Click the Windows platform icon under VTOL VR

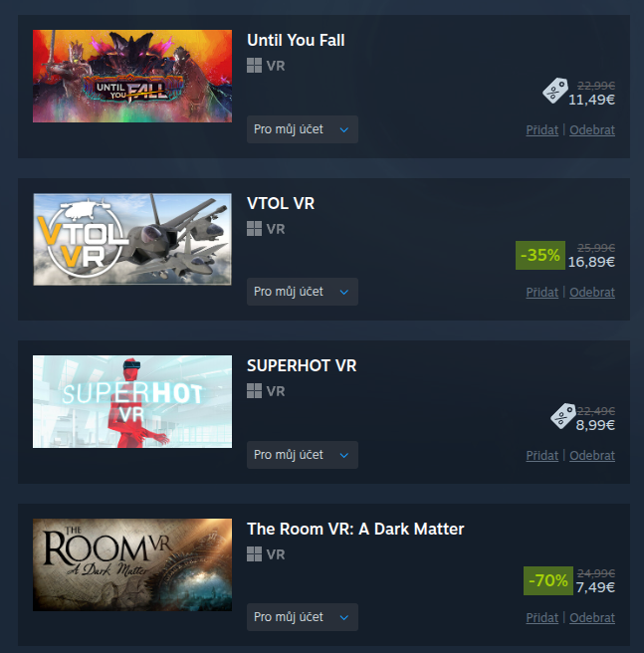254,229
